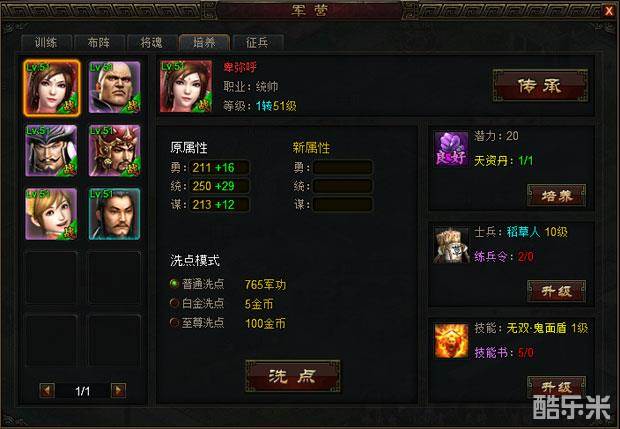Click the 传承 button
The height and width of the screenshot is (429, 620).
540,85
